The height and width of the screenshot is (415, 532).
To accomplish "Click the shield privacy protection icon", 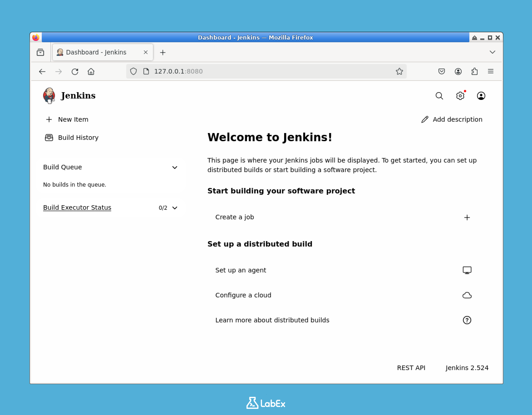I will [x=133, y=71].
